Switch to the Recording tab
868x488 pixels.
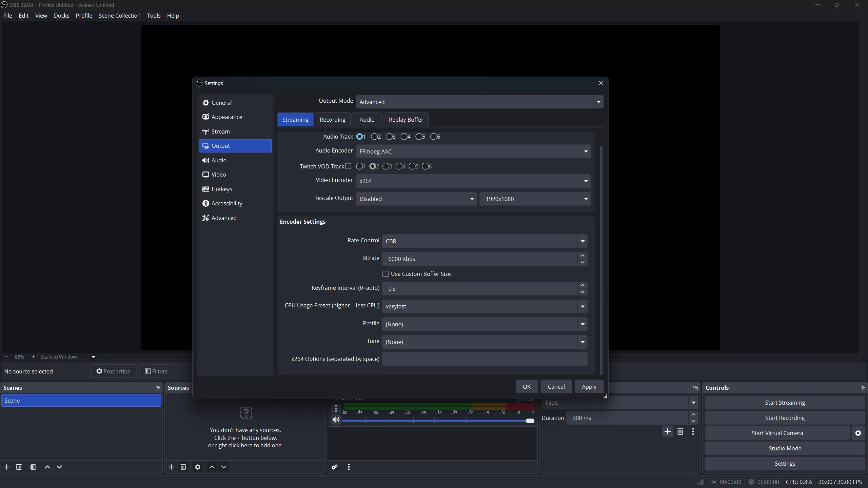[x=332, y=120]
